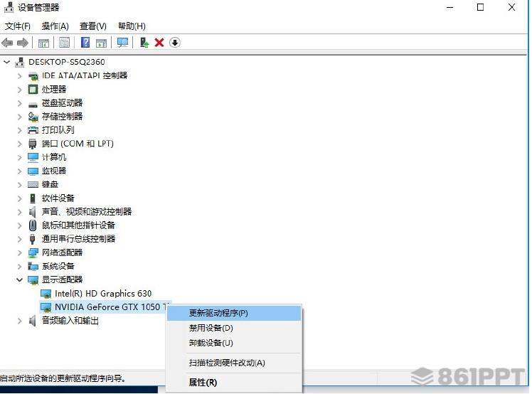Expand the 系统设备 node arrow

[20, 266]
